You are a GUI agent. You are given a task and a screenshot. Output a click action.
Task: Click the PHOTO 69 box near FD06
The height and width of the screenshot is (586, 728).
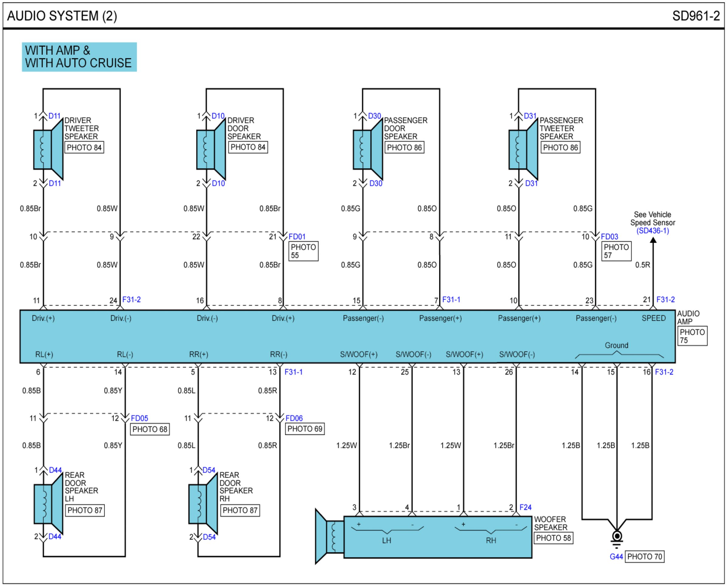point(305,429)
